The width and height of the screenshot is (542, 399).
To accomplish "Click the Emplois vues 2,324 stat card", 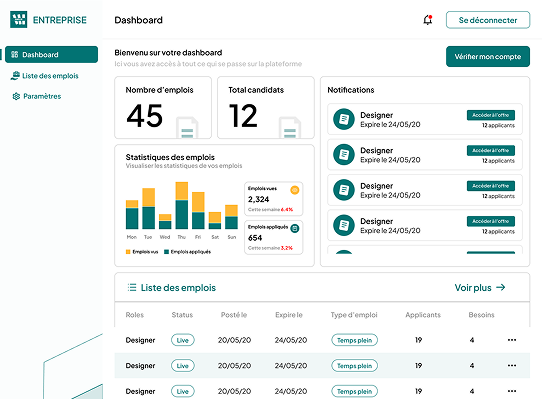I will 273,199.
